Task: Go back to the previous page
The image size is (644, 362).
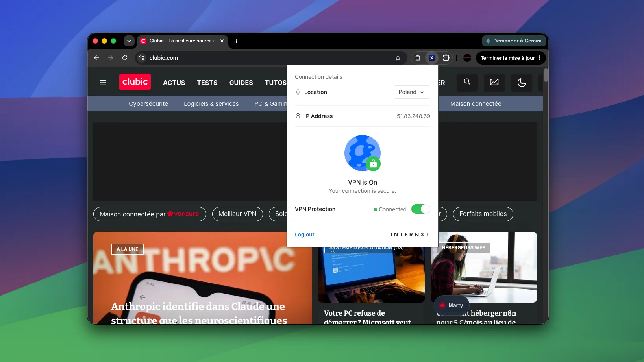Action: point(96,58)
